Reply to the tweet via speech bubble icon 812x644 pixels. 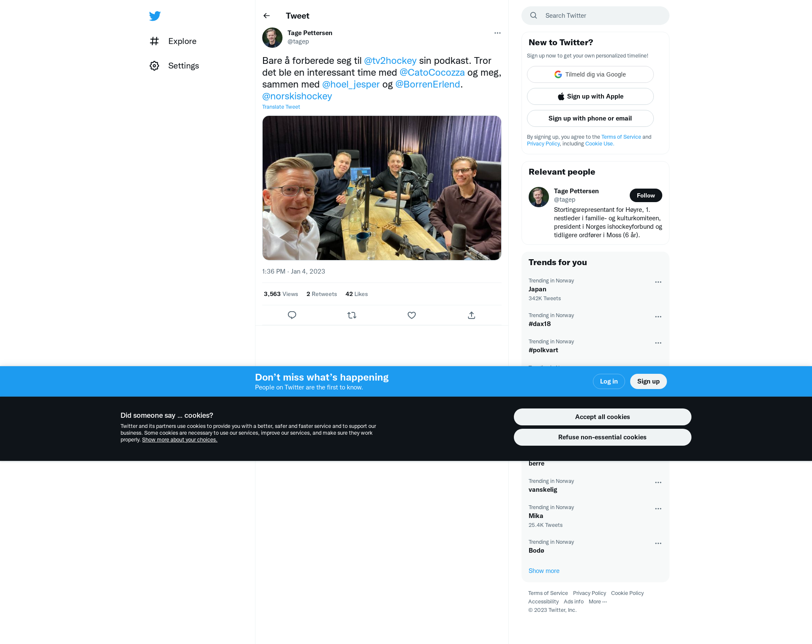[292, 315]
